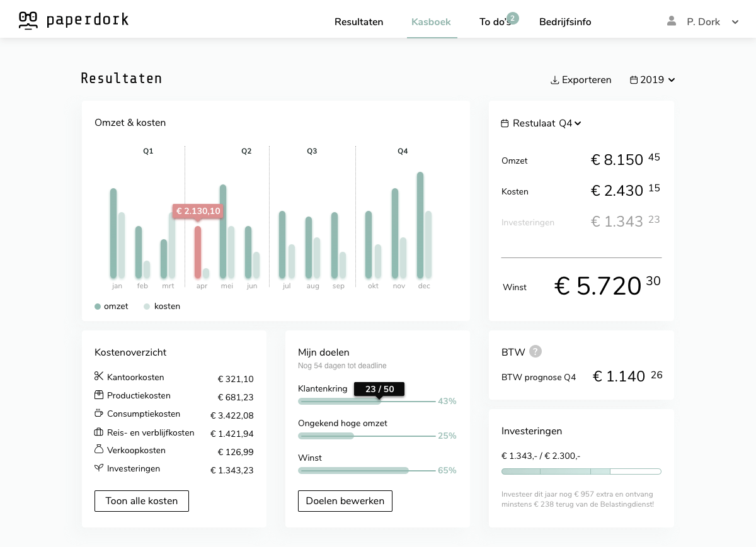Click the coffee cup icon beside Consumptiekosten
This screenshot has width=756, height=547.
[99, 414]
